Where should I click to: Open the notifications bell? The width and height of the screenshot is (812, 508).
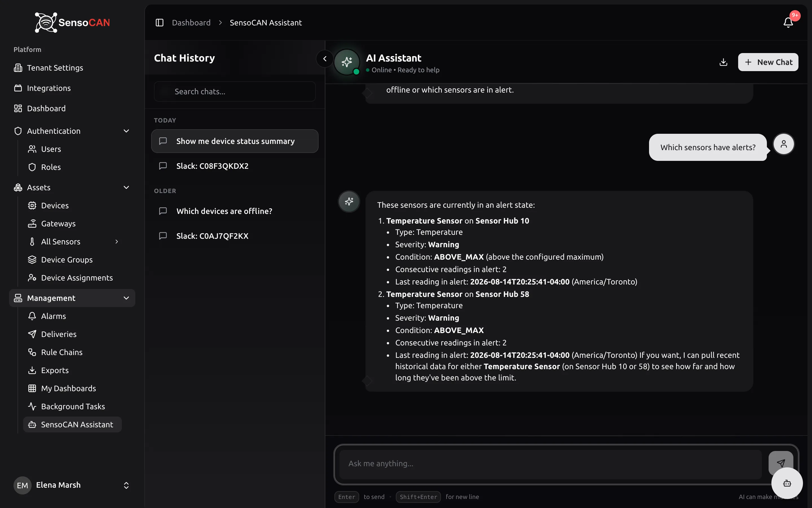pos(788,23)
